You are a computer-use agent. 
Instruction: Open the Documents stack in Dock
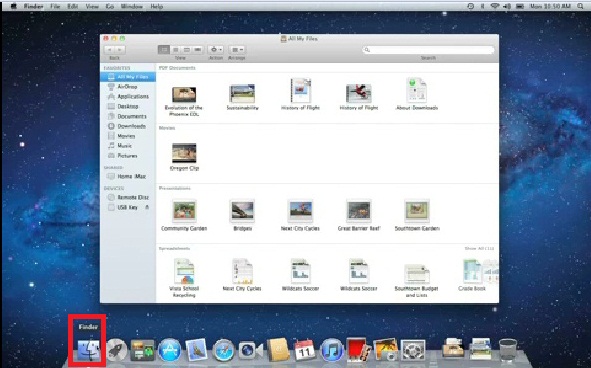pyautogui.click(x=453, y=348)
